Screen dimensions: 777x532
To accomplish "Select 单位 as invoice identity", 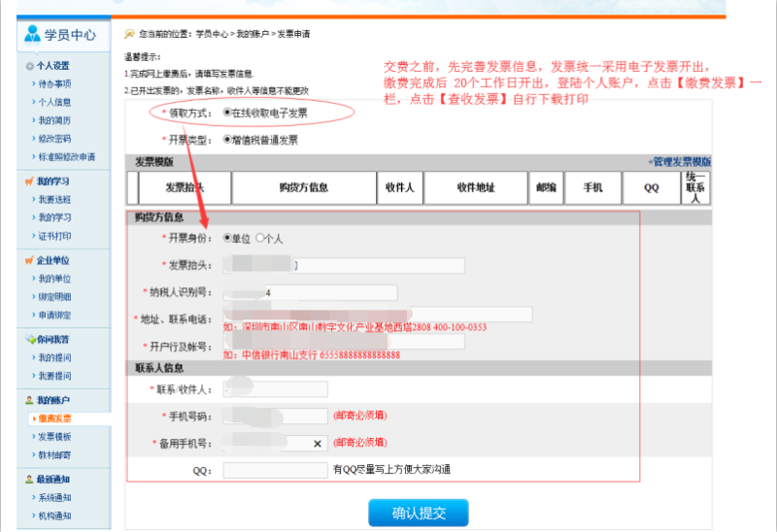I will tap(228, 238).
